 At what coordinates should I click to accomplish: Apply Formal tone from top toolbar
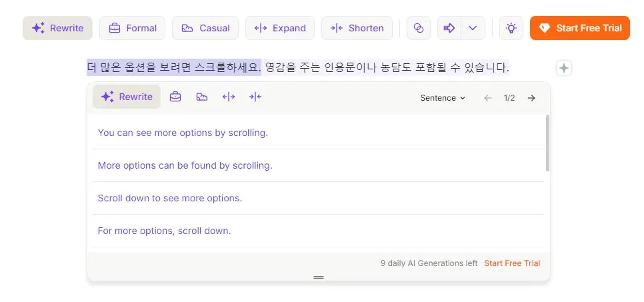(132, 28)
